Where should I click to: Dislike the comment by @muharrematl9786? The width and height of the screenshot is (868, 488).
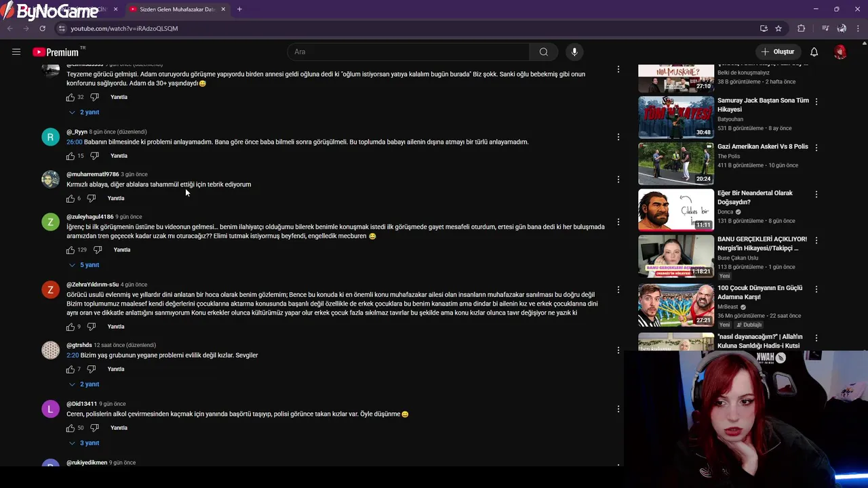(92, 199)
